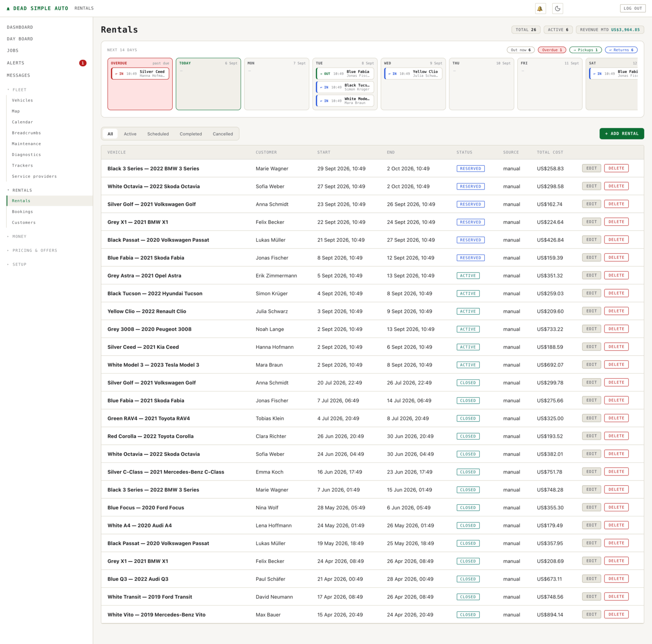The width and height of the screenshot is (652, 644).
Task: Toggle the Returns 6 filter chip
Action: coord(621,50)
